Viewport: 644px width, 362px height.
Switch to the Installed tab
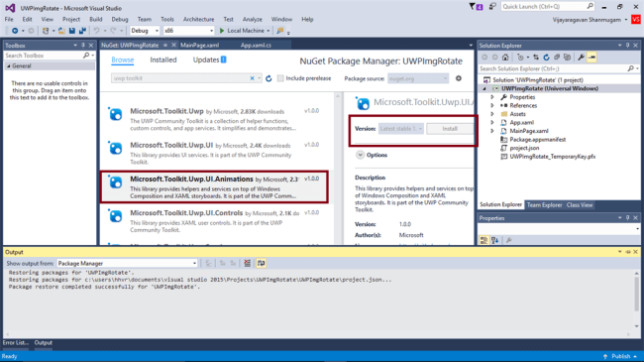click(163, 60)
